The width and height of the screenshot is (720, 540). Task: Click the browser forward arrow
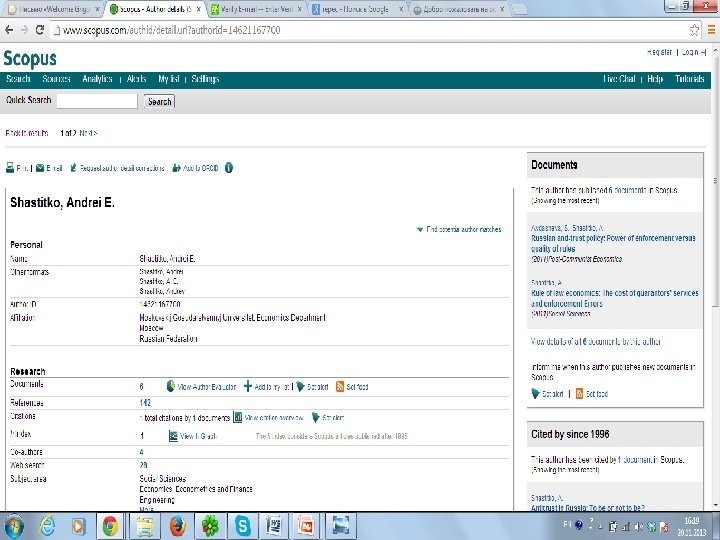tap(24, 30)
